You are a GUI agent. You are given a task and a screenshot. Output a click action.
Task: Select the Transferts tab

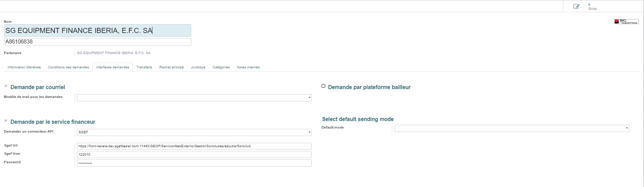pyautogui.click(x=144, y=67)
